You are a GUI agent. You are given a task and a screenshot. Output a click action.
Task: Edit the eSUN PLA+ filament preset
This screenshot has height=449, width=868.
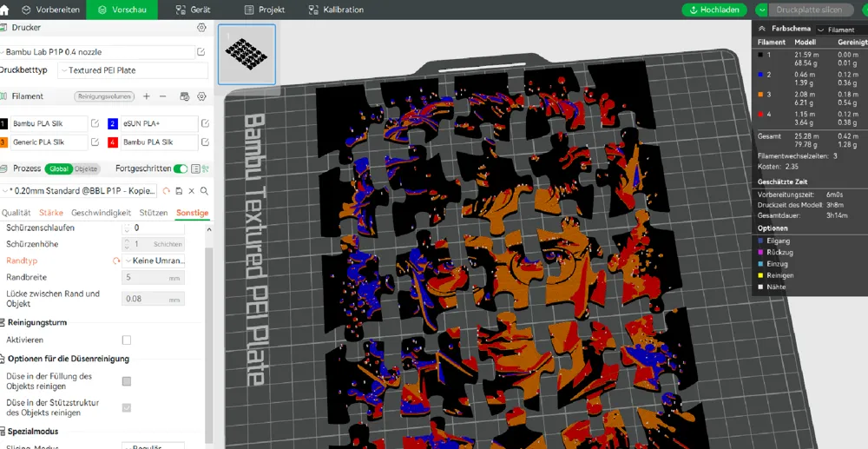tap(205, 123)
